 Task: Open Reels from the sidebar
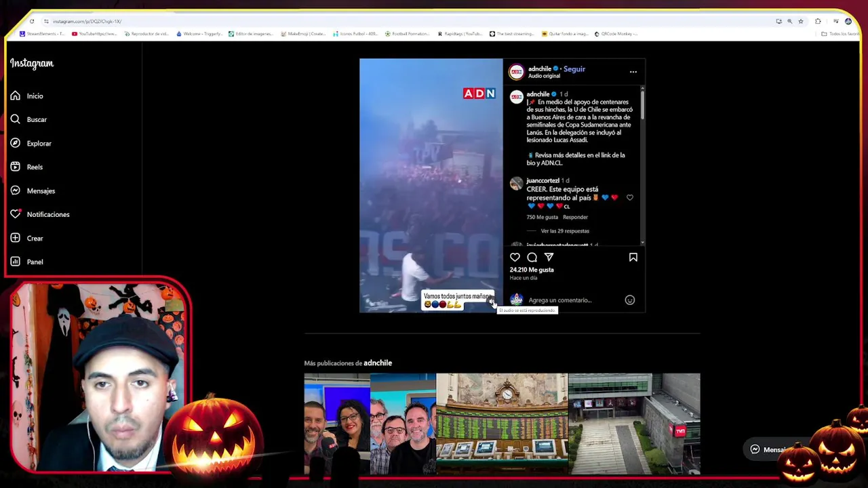(26, 167)
